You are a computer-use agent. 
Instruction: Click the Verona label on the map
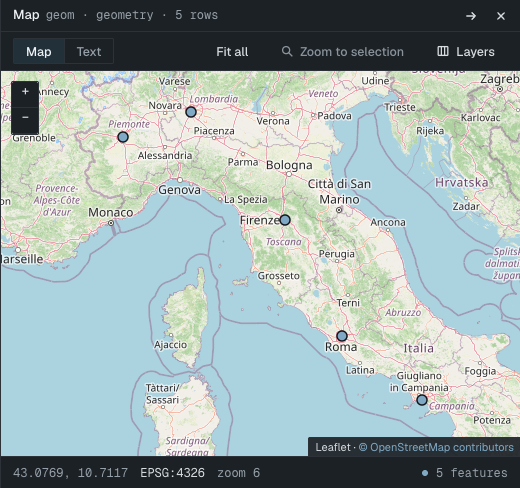click(x=273, y=121)
